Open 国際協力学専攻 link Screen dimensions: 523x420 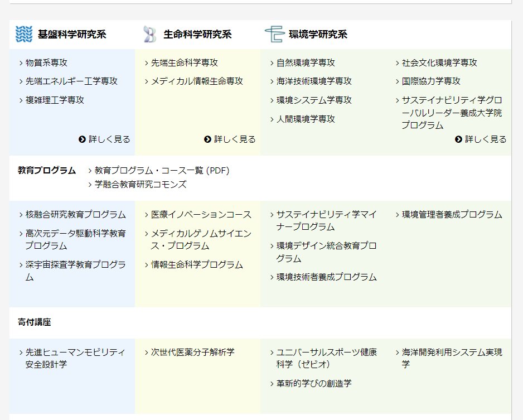[x=431, y=81]
